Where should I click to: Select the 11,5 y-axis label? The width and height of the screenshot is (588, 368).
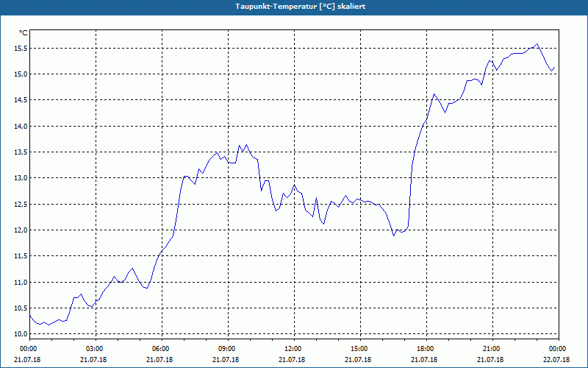pos(21,256)
